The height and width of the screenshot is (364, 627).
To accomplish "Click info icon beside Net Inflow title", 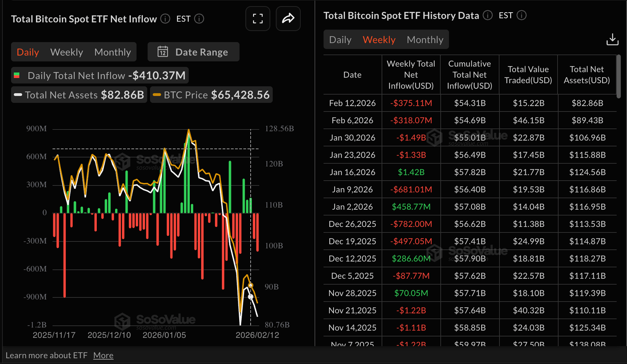I will (165, 19).
